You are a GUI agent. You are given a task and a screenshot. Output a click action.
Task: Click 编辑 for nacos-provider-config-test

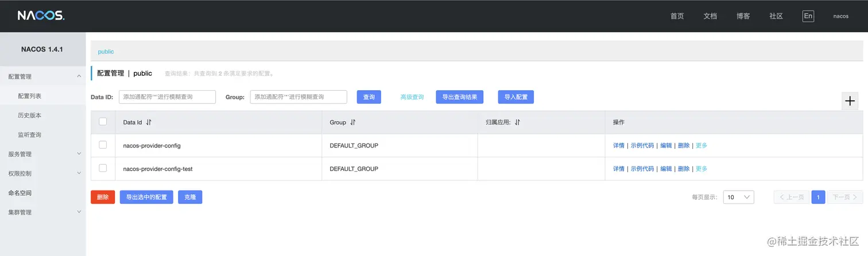click(666, 169)
